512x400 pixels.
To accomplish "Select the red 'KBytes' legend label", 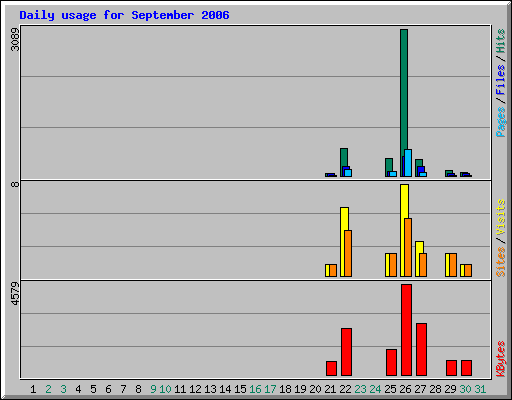I will [x=501, y=359].
